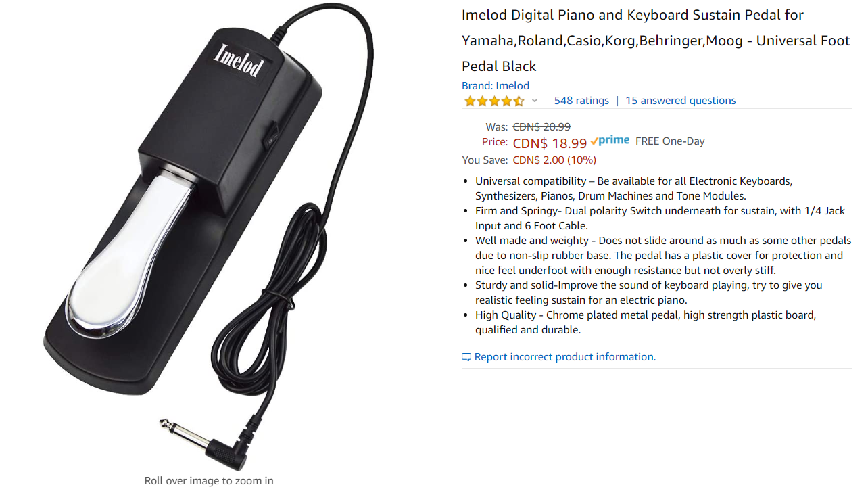The height and width of the screenshot is (489, 868).
Task: Click Report incorrect product information link
Action: coord(565,357)
